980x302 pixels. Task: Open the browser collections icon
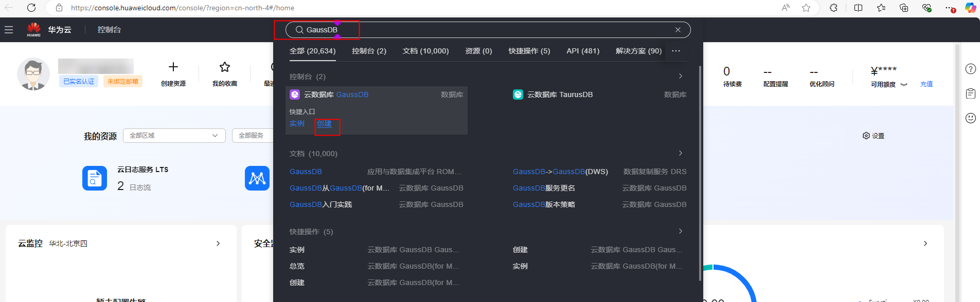coord(904,8)
